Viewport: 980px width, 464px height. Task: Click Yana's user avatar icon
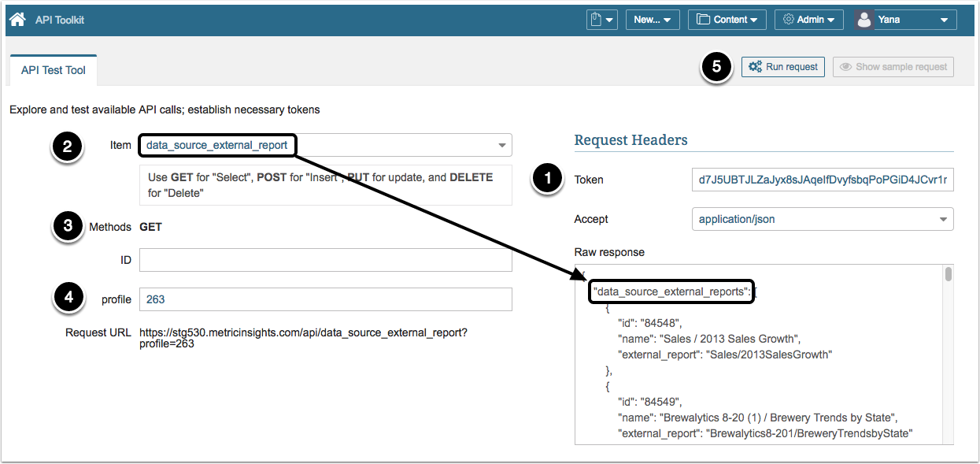pos(865,20)
